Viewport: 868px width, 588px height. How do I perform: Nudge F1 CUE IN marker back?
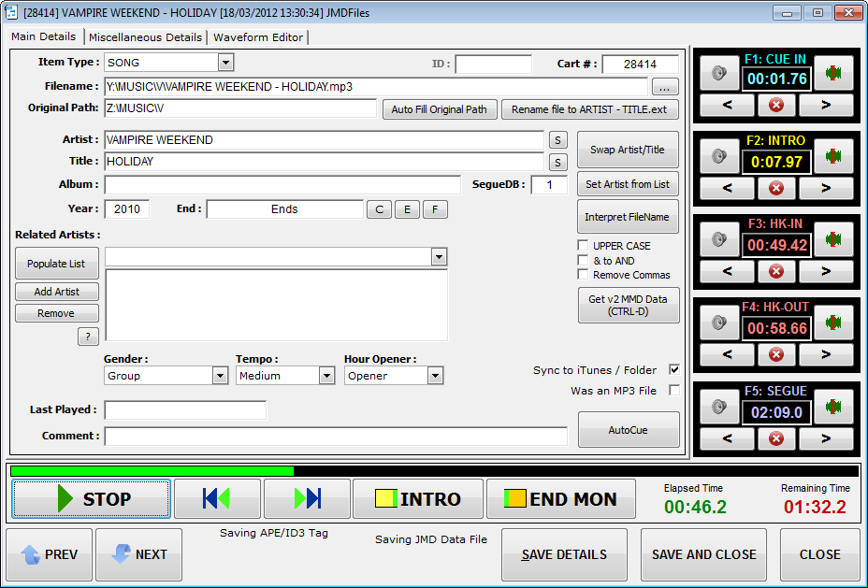point(727,105)
